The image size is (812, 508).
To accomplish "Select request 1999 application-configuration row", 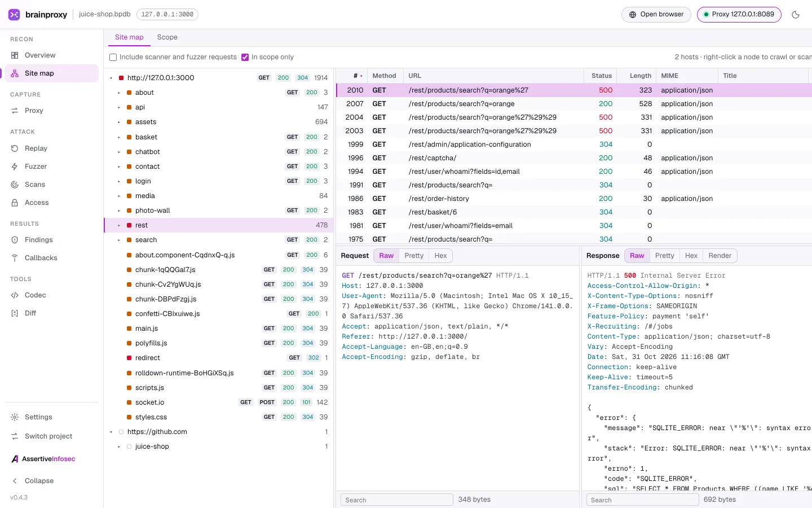I will click(574, 144).
